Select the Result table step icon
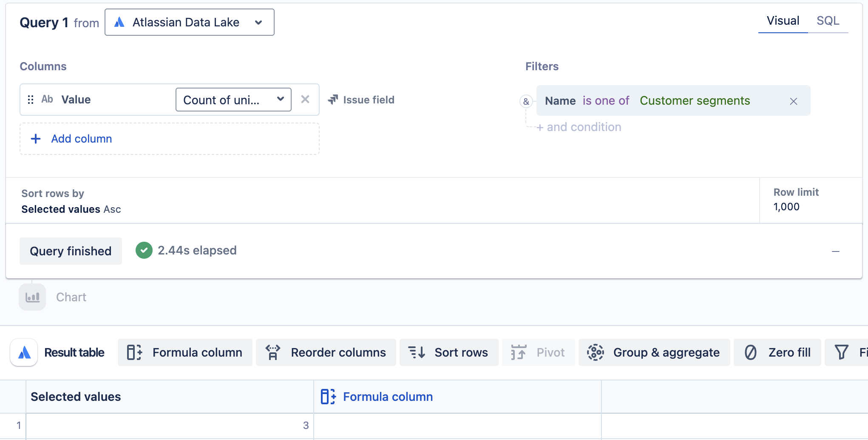The width and height of the screenshot is (868, 440). (x=24, y=352)
